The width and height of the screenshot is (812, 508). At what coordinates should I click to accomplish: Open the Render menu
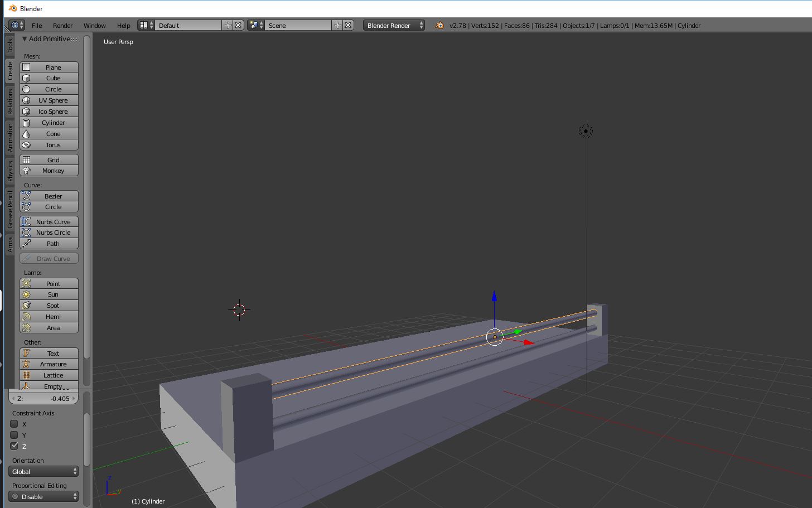point(63,26)
